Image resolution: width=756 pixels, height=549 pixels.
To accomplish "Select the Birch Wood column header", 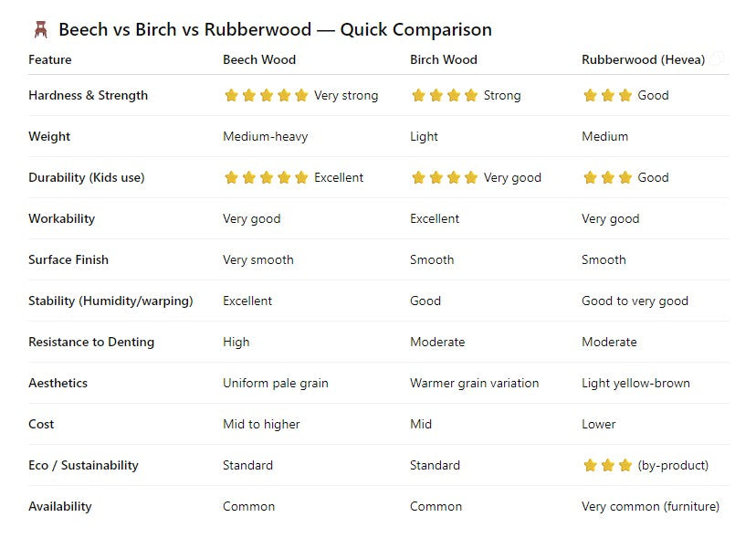I will pos(444,59).
